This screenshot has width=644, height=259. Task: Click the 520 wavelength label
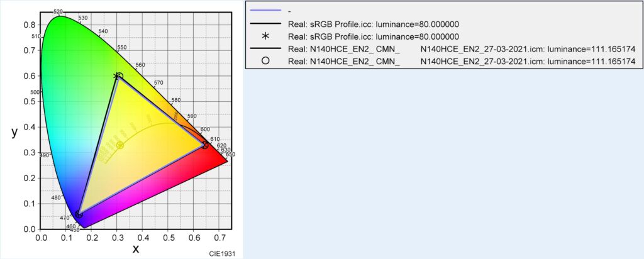(x=58, y=11)
